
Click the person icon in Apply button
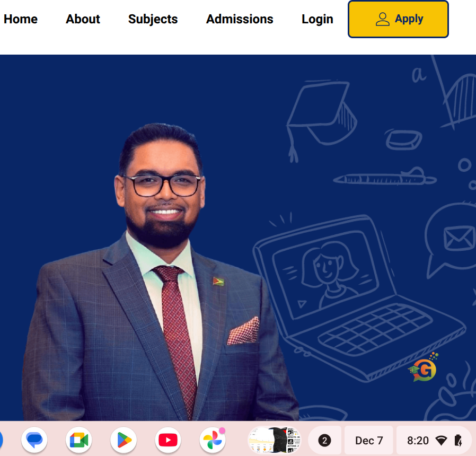coord(383,19)
